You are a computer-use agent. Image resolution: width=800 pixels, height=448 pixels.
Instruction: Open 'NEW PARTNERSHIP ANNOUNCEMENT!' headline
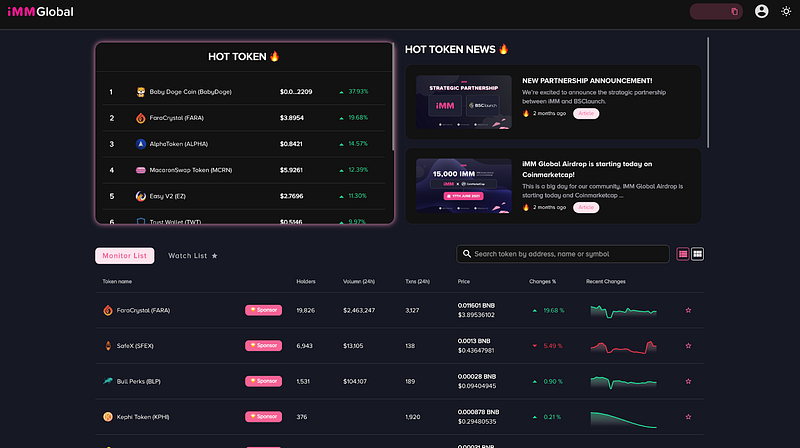coord(587,81)
